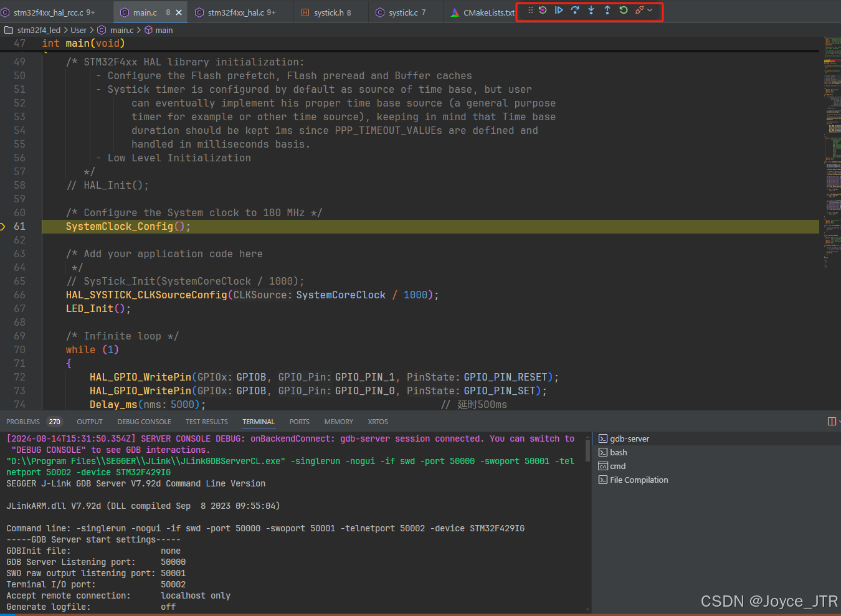The width and height of the screenshot is (841, 616).
Task: Switch to the OUTPUT panel tab
Action: (90, 422)
